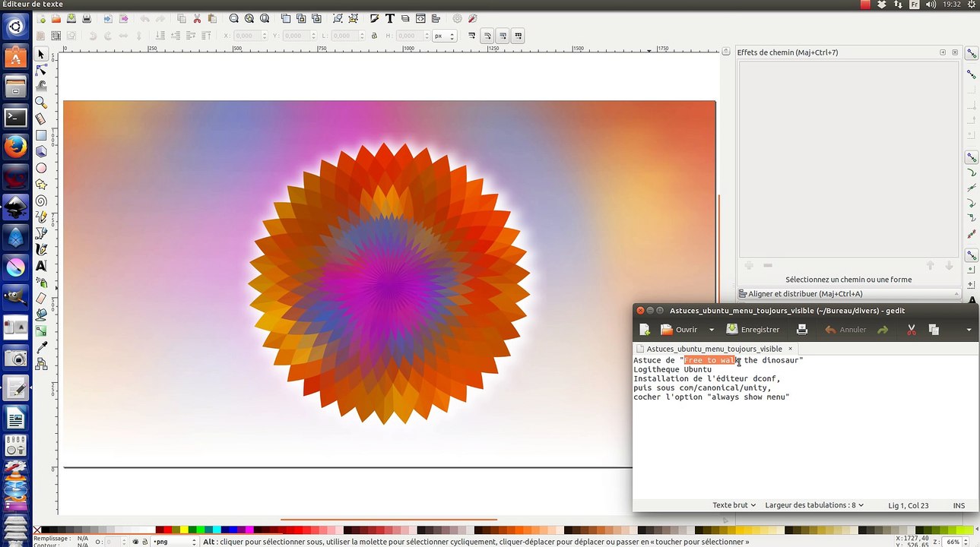Open gedit's Ouvrir recent files dropdown arrow

(712, 330)
